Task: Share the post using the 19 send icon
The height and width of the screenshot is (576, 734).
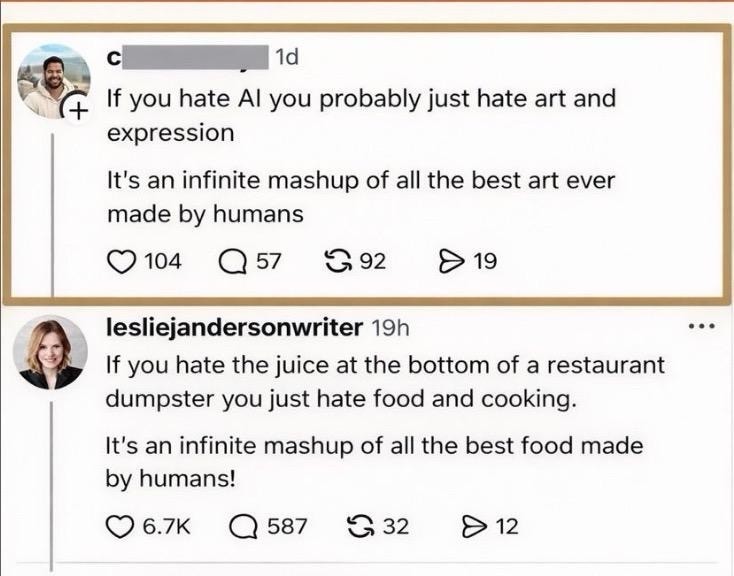Action: click(451, 262)
